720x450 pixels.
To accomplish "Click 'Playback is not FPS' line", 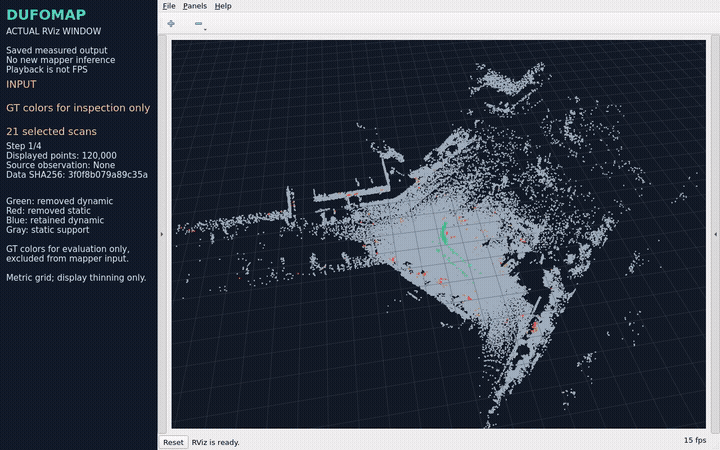I will click(47, 69).
